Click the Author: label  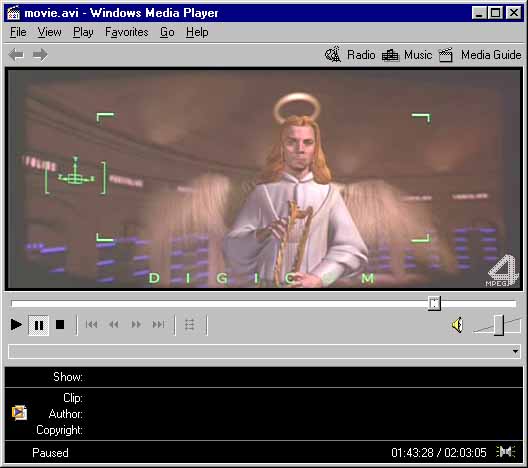66,414
